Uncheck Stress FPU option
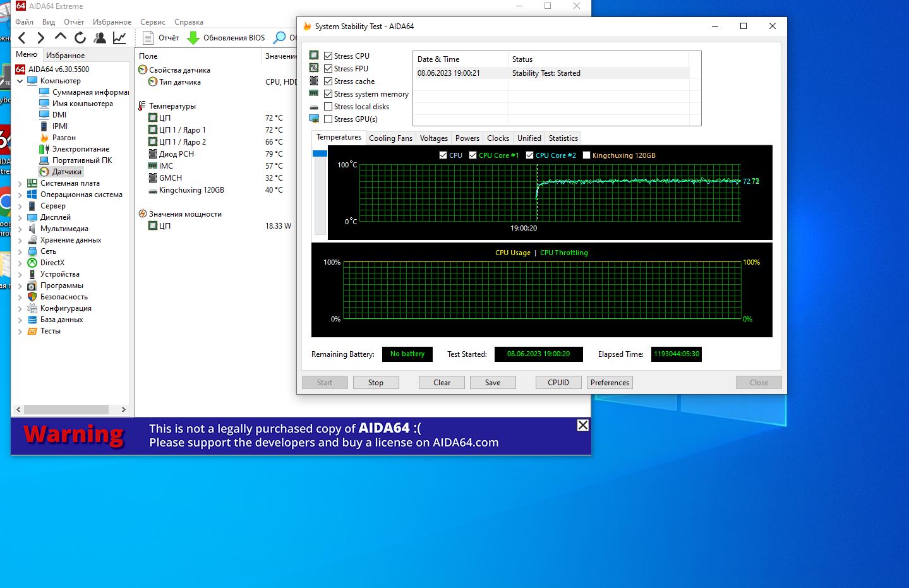Viewport: 909px width, 588px height. (x=328, y=69)
